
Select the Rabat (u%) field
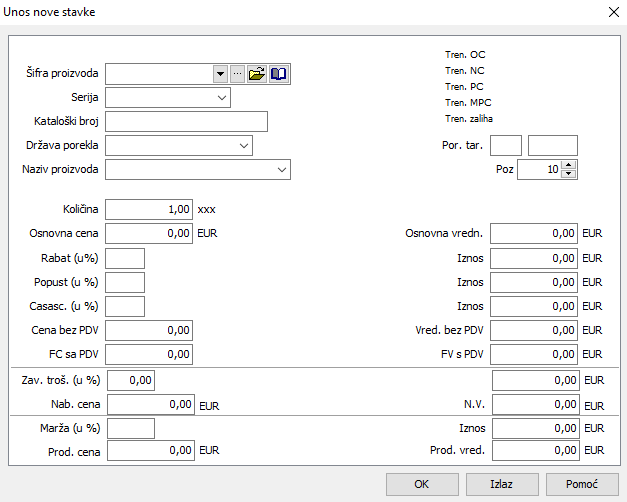125,258
